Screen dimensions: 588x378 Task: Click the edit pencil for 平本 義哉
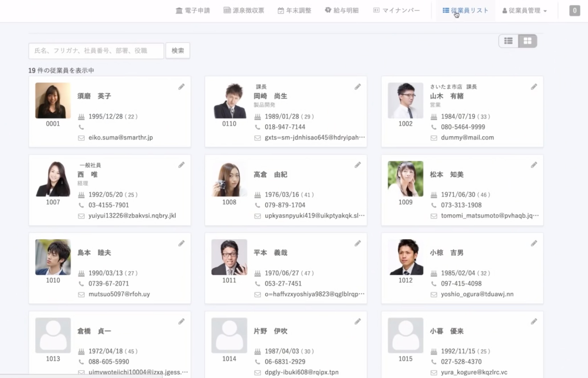click(x=358, y=243)
